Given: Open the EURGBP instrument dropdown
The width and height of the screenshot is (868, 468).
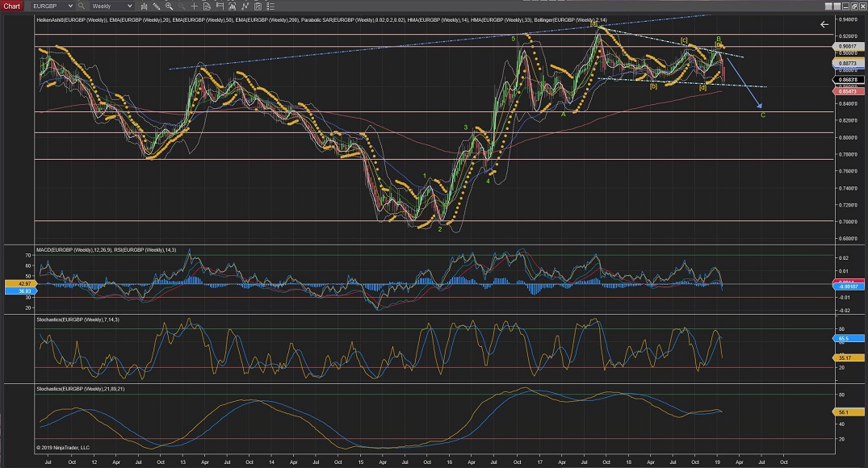Looking at the screenshot, I should 52,6.
